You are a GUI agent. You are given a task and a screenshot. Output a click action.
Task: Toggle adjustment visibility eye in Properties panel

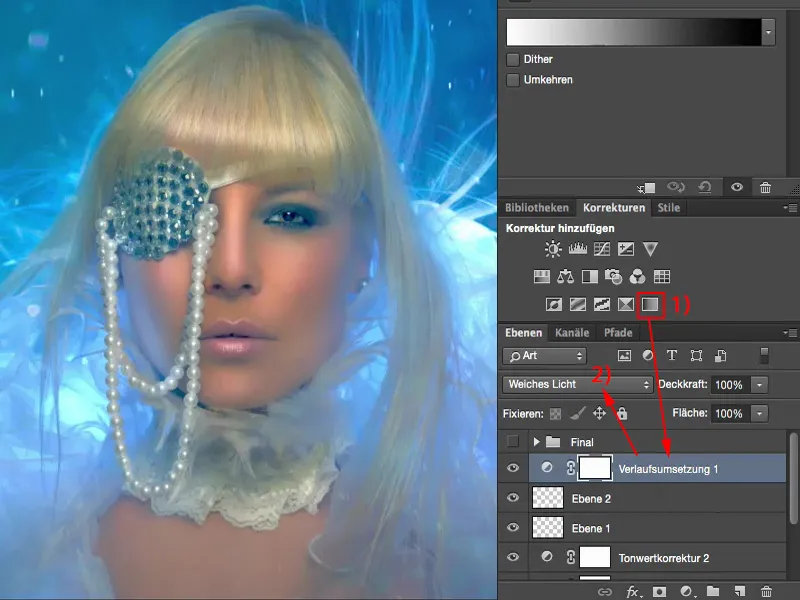coord(737,187)
